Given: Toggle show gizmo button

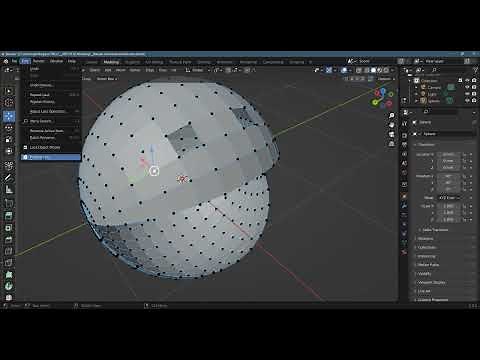Looking at the screenshot, I should [329, 70].
